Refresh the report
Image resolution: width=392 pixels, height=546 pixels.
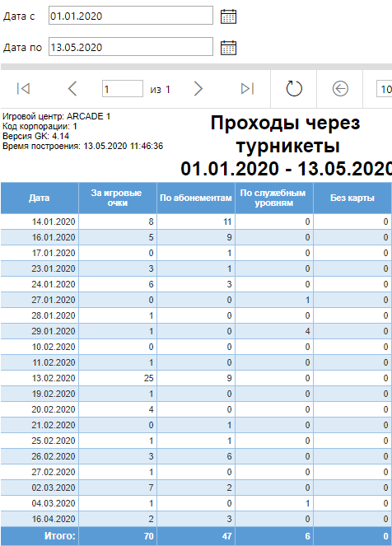point(294,89)
